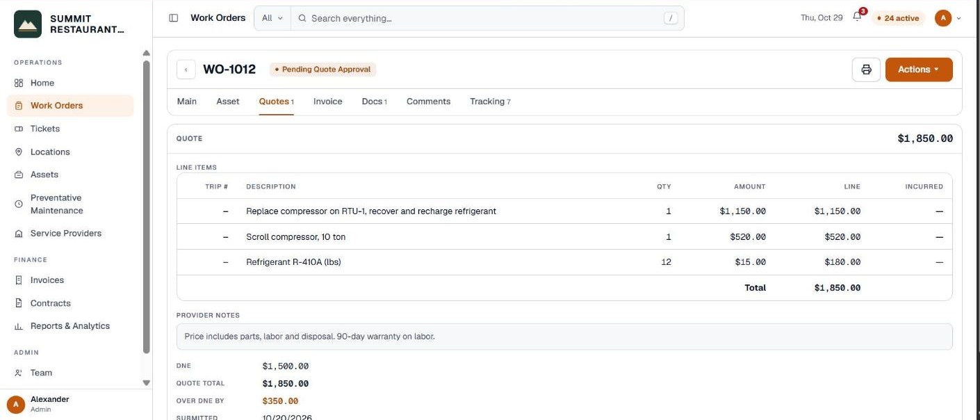Click the Summit Restaurant mountain logo

[28, 24]
